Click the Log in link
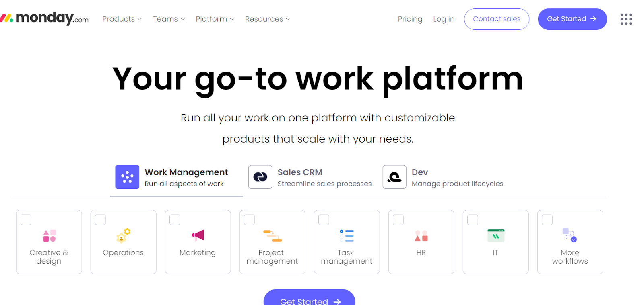The image size is (644, 305). pyautogui.click(x=444, y=19)
